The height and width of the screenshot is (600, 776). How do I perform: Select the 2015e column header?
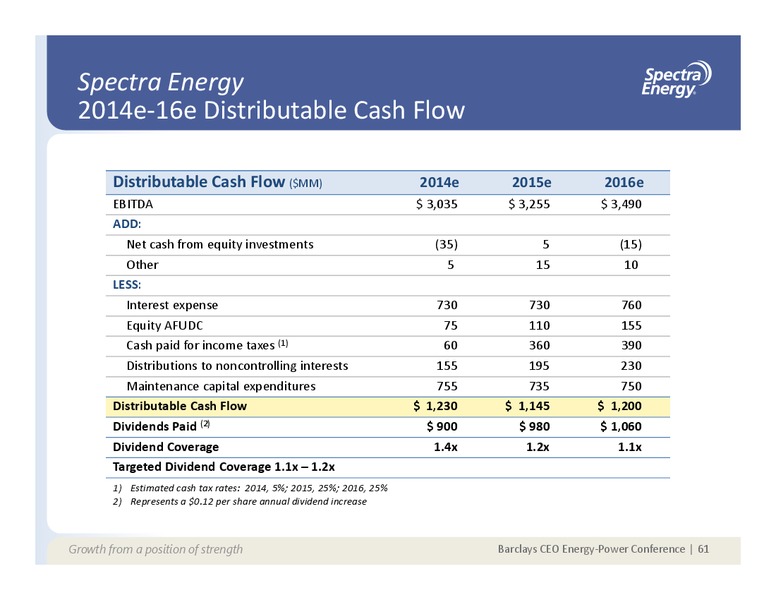(532, 183)
